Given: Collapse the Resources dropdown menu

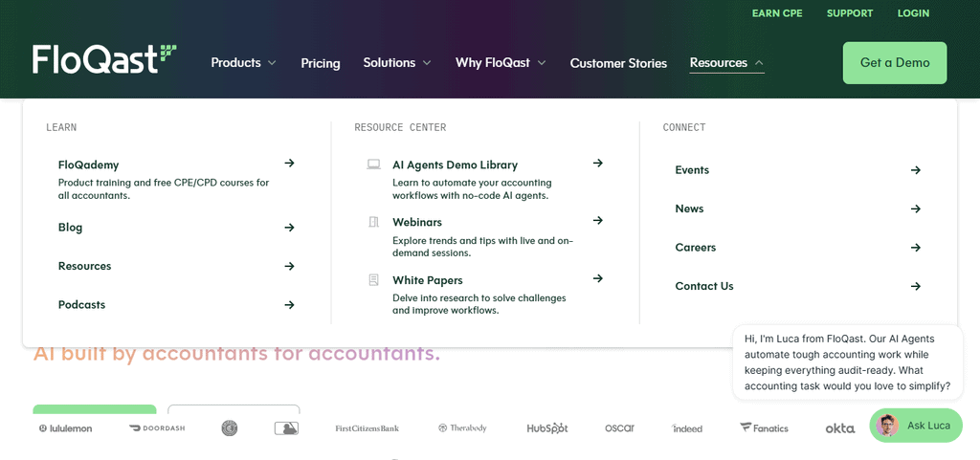Looking at the screenshot, I should pyautogui.click(x=727, y=62).
